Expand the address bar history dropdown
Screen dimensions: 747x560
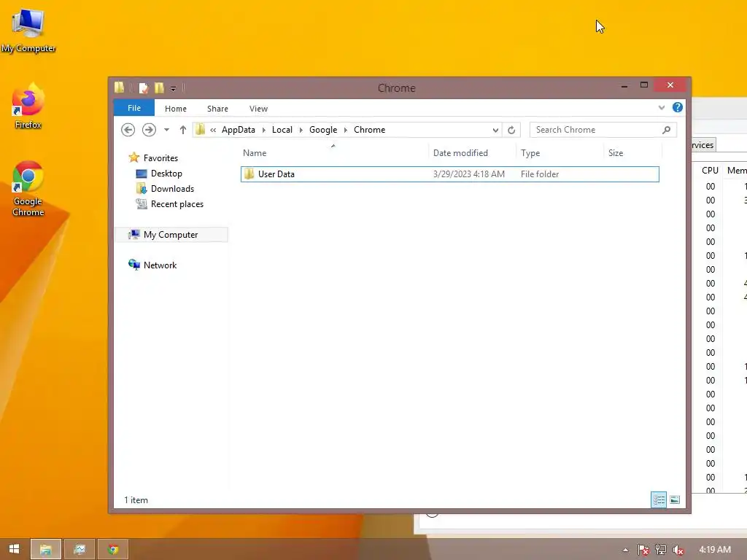point(495,130)
